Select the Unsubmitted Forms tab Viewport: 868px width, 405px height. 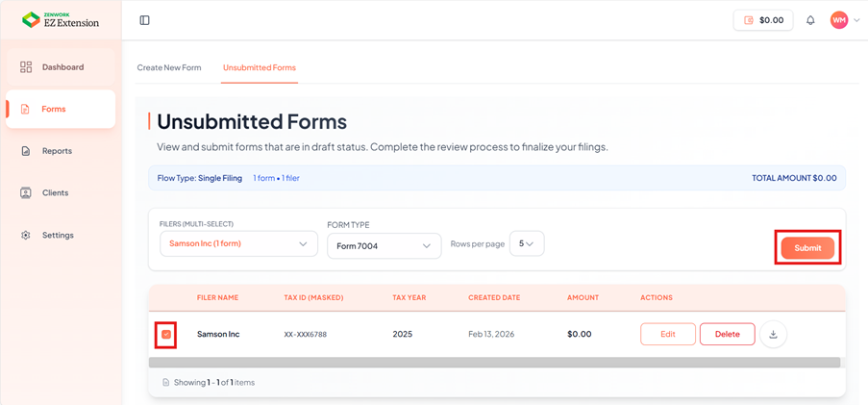pos(260,68)
